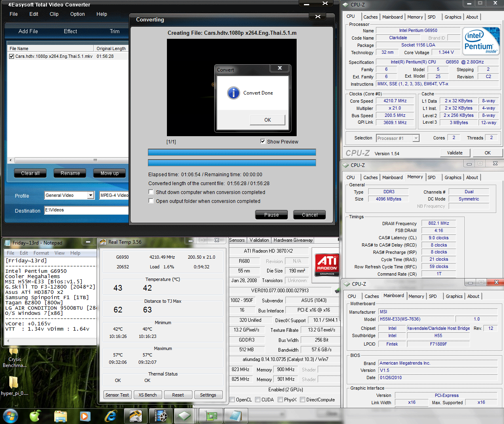The width and height of the screenshot is (504, 424).
Task: Click the CPU-Z Memory window title icon
Action: pyautogui.click(x=346, y=165)
